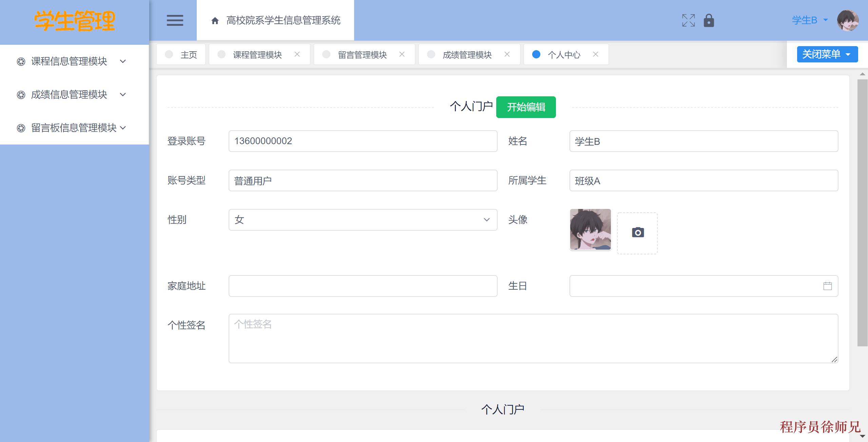Expand the 成绩信息管理模块 sidebar menu
Image resolution: width=868 pixels, height=442 pixels.
coord(123,95)
